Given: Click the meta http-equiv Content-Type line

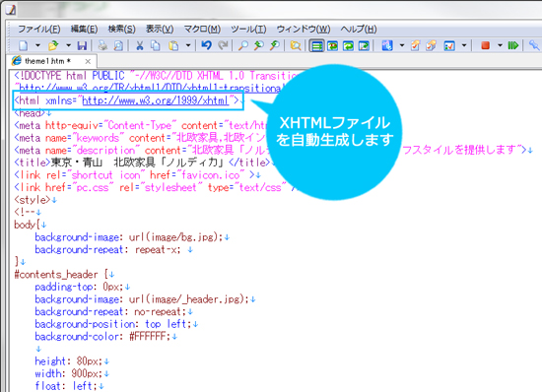Looking at the screenshot, I should [141, 125].
